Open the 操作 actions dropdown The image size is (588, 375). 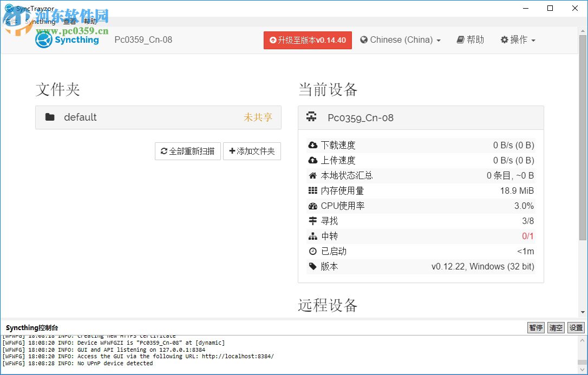click(517, 40)
